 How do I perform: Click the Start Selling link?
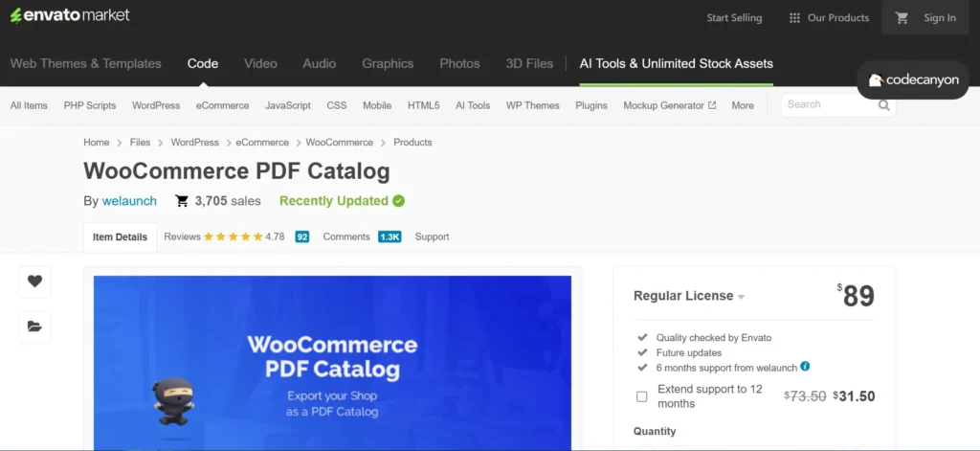click(x=734, y=18)
